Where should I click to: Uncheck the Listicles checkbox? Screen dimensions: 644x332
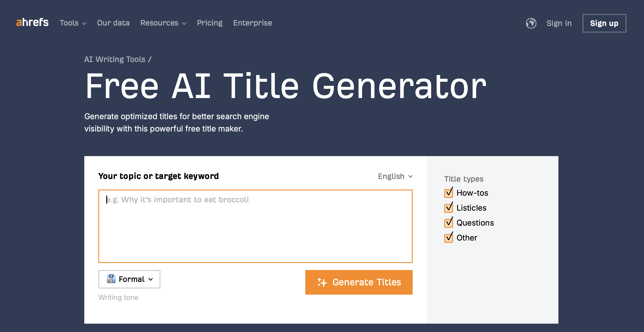[448, 208]
